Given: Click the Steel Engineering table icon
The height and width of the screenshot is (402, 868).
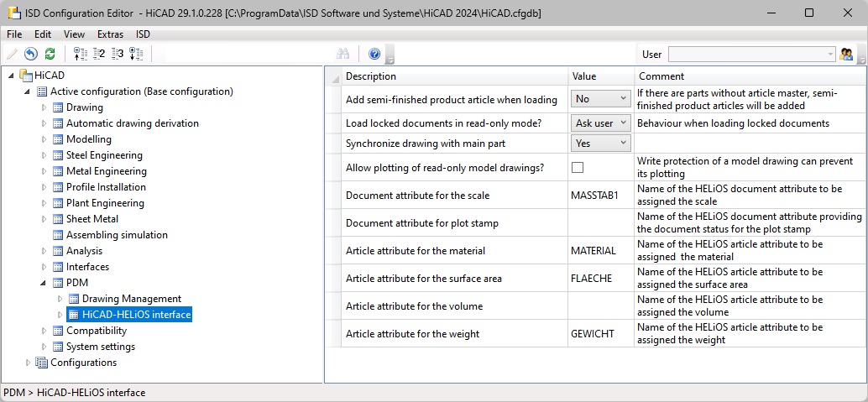Looking at the screenshot, I should point(58,155).
